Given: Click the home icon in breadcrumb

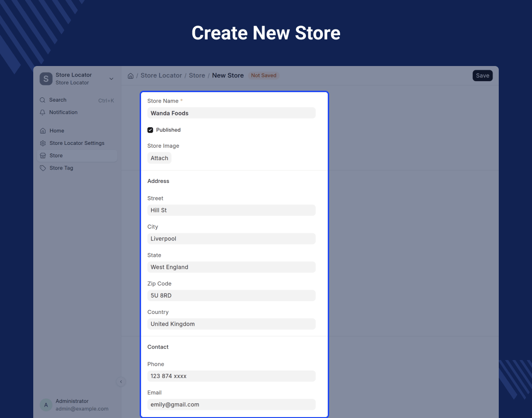Looking at the screenshot, I should pos(131,76).
